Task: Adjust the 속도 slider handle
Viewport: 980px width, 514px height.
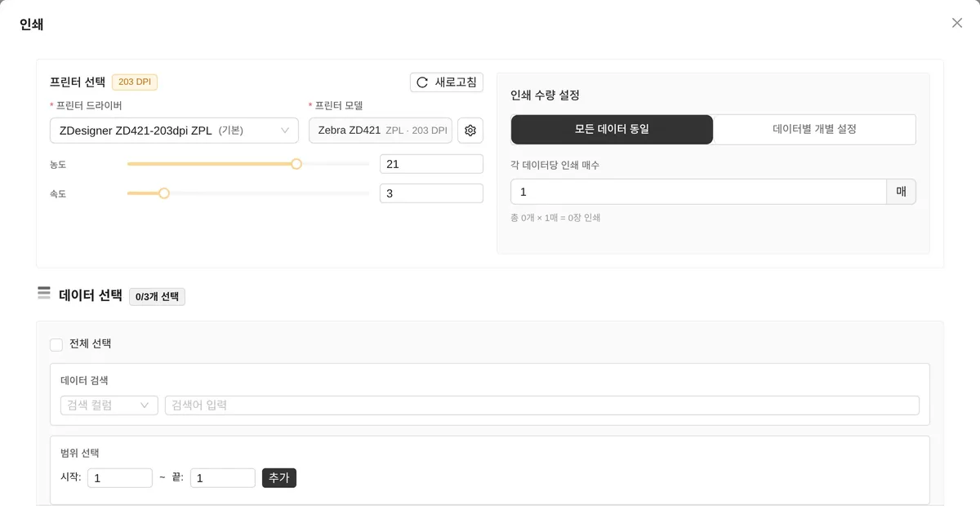Action: 164,193
